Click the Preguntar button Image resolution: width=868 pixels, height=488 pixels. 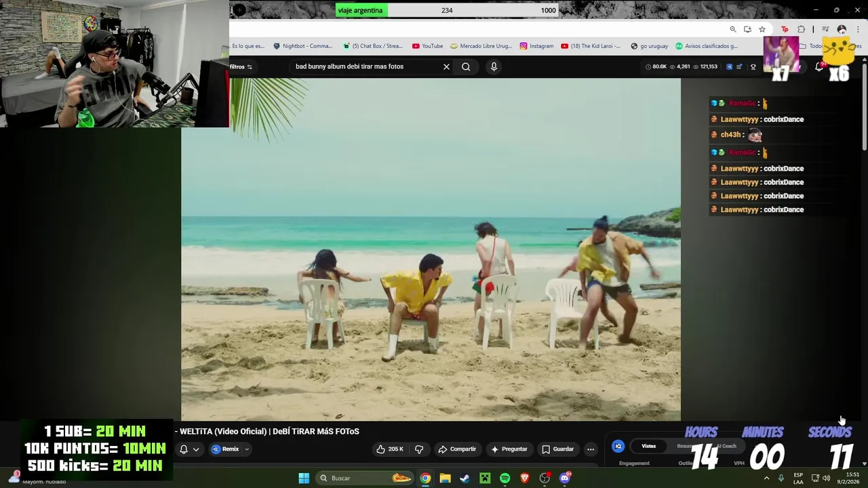(509, 449)
